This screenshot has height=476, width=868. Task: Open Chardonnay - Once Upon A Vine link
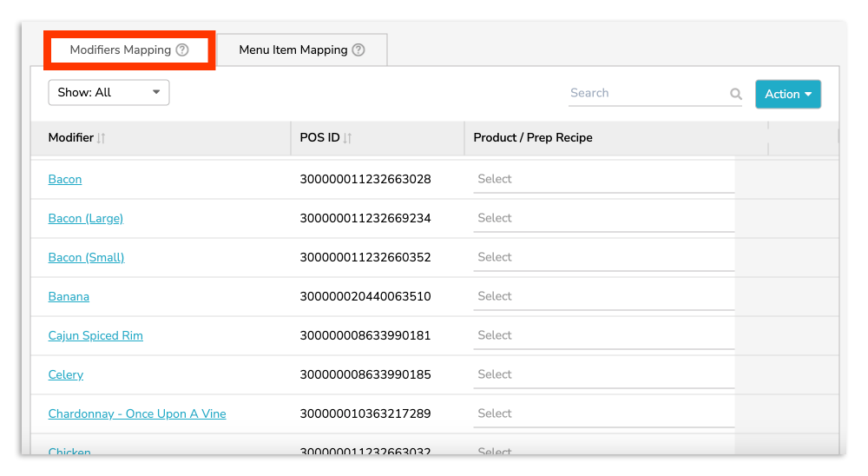[137, 414]
